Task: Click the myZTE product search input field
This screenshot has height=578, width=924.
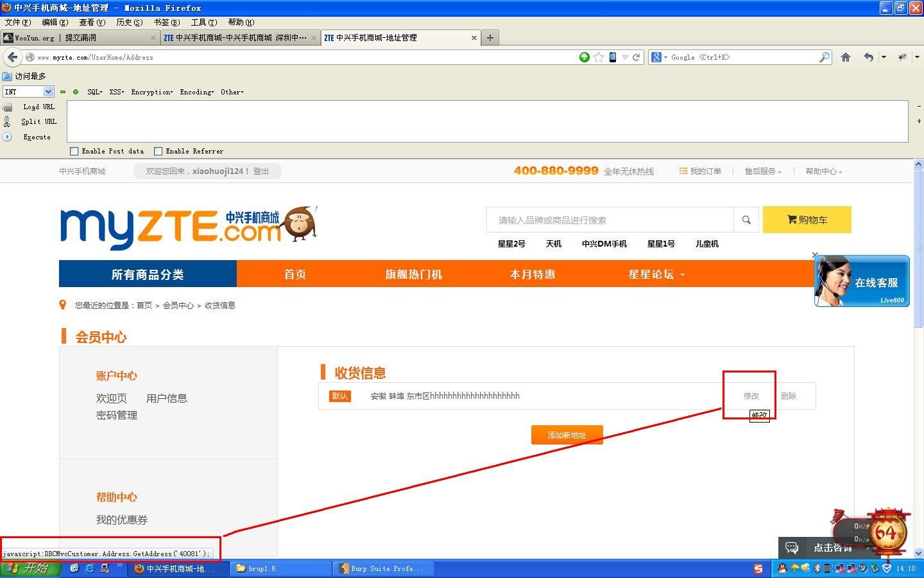Action: (610, 220)
